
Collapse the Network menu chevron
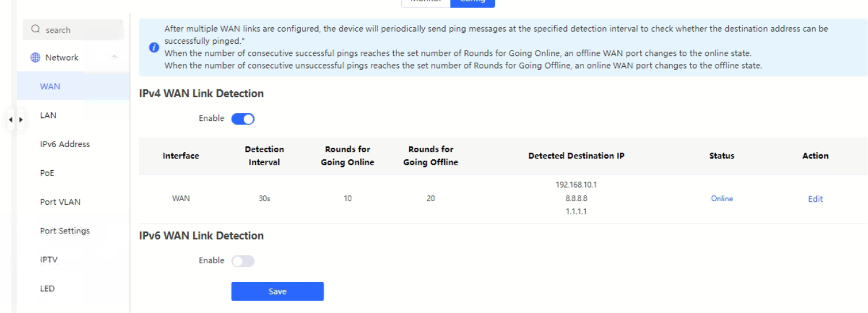pyautogui.click(x=115, y=58)
